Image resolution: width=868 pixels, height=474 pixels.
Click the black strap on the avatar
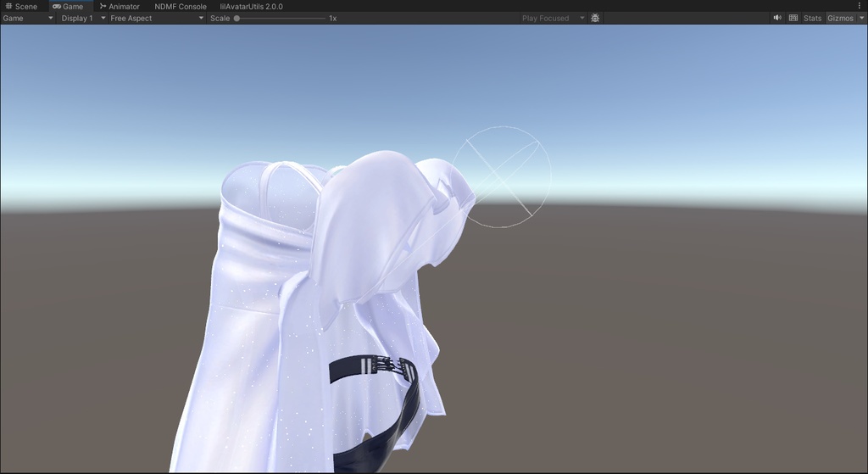(376, 415)
